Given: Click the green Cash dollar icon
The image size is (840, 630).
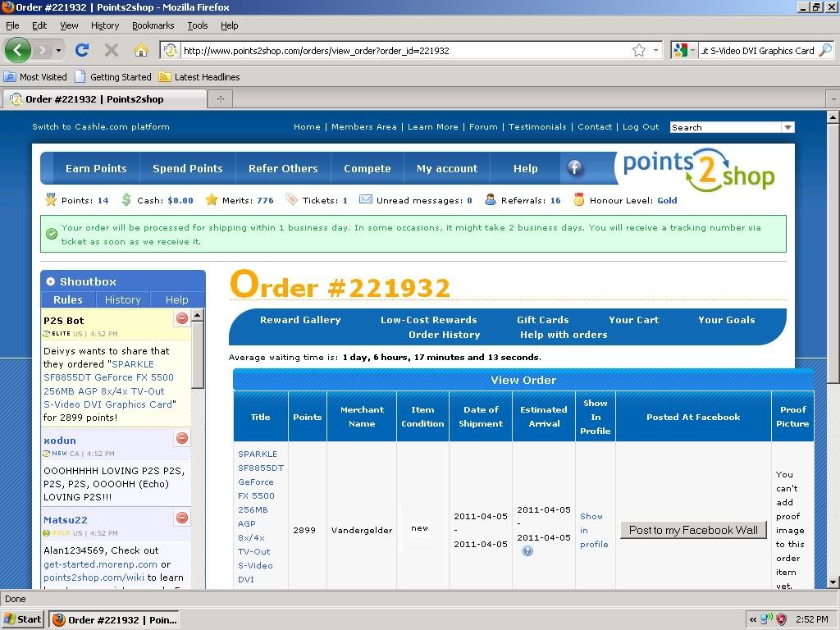Looking at the screenshot, I should 126,200.
